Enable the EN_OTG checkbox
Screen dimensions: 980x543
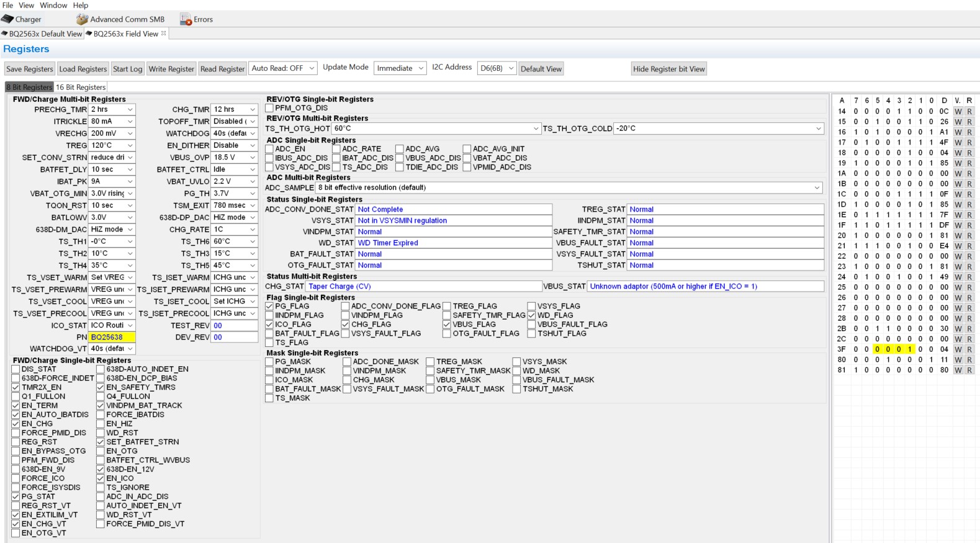tap(101, 451)
